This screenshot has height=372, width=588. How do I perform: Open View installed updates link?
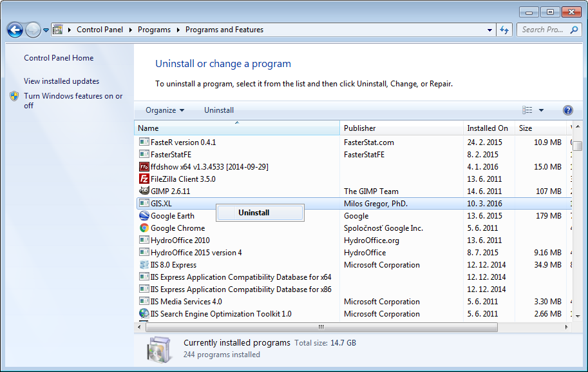pyautogui.click(x=61, y=81)
